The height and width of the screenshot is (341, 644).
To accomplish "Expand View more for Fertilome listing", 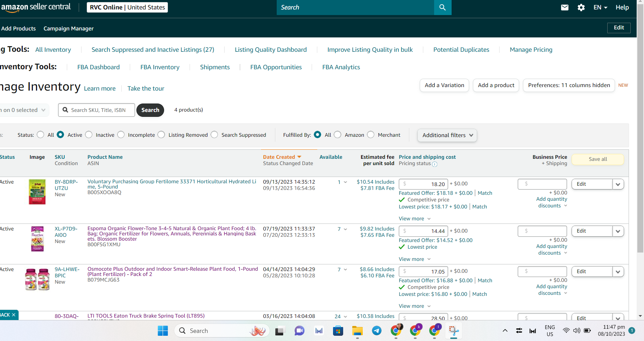I will coord(415,219).
